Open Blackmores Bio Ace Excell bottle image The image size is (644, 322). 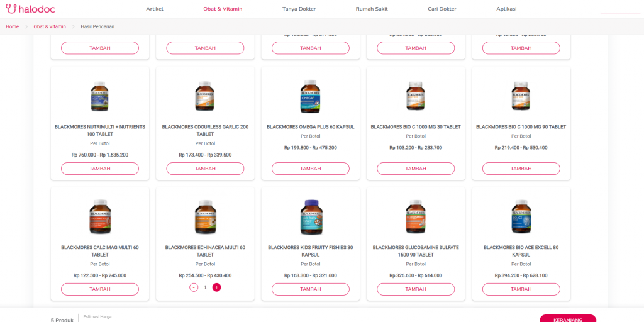click(x=521, y=217)
